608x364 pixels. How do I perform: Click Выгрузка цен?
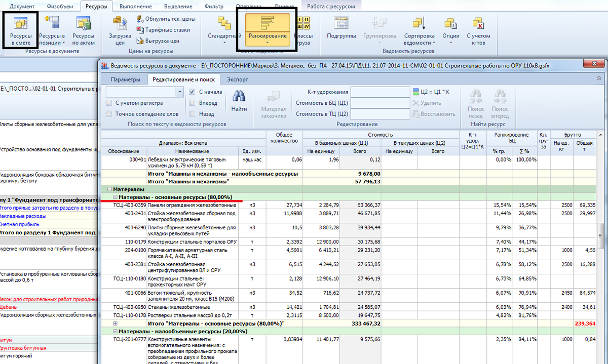[158, 41]
